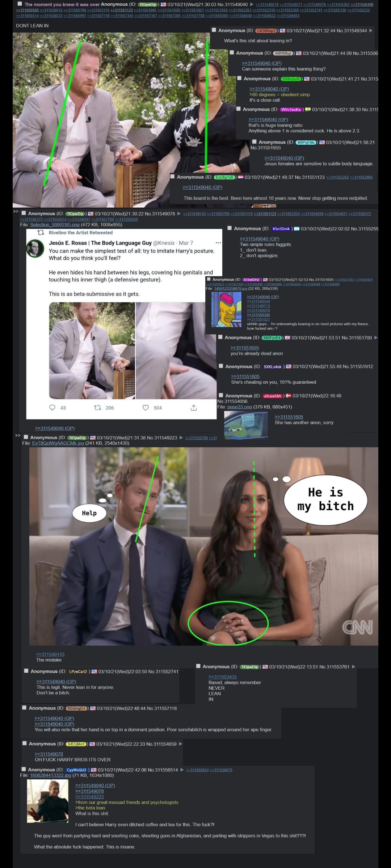391x868 pixels.
Task: Click the retweet icon showing 206
Action: [x=97, y=408]
